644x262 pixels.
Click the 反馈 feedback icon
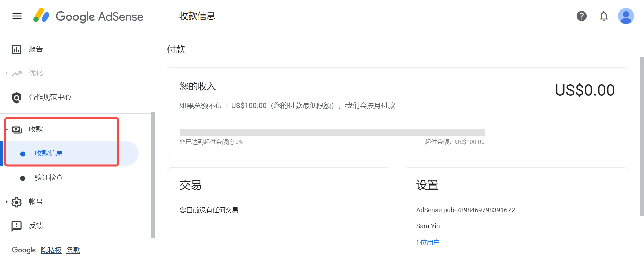(16, 226)
